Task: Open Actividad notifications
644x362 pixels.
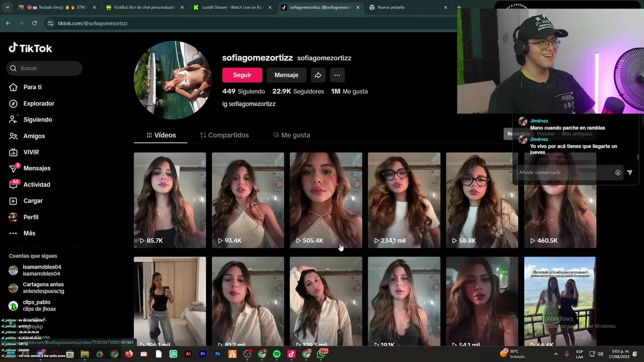Action: [29, 185]
